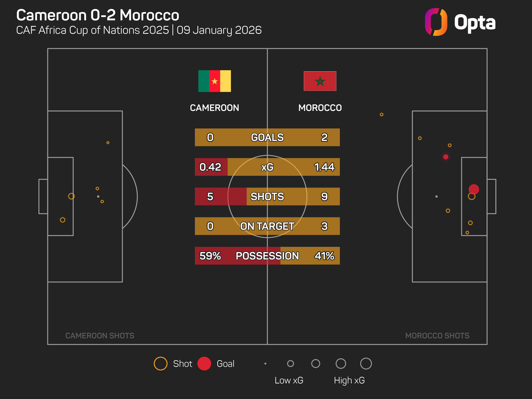Click the GOALS stat bar label
Screen dimensions: 532x399
[267, 137]
